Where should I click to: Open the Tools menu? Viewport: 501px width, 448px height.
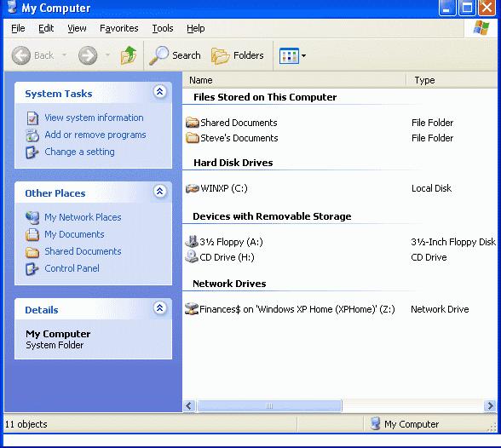pos(162,28)
